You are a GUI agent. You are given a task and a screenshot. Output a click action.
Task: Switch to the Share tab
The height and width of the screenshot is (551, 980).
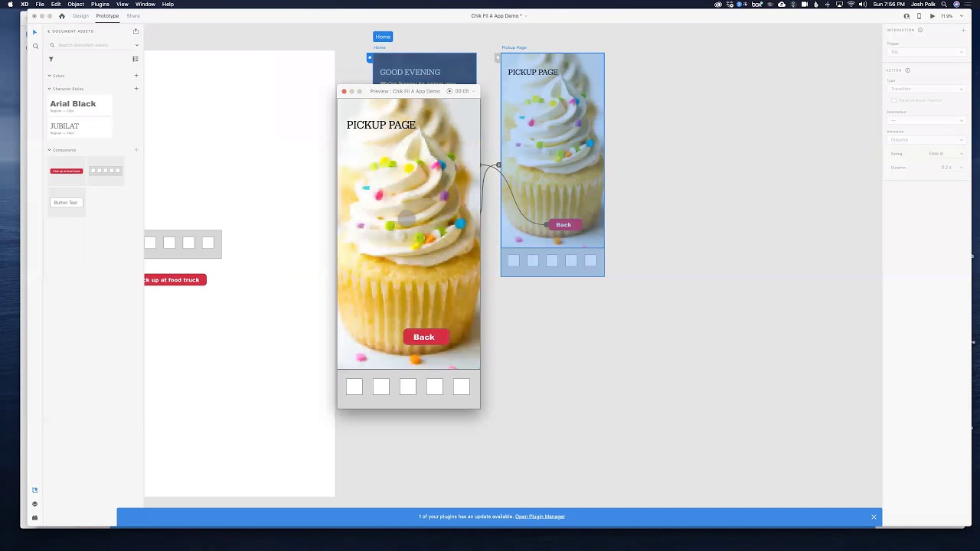[133, 16]
